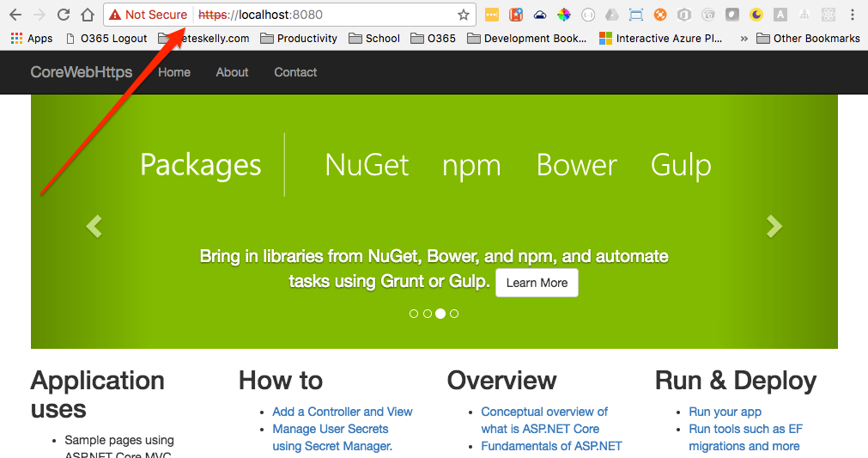Open the React atom developer tools extension
The image size is (868, 458).
(x=829, y=15)
